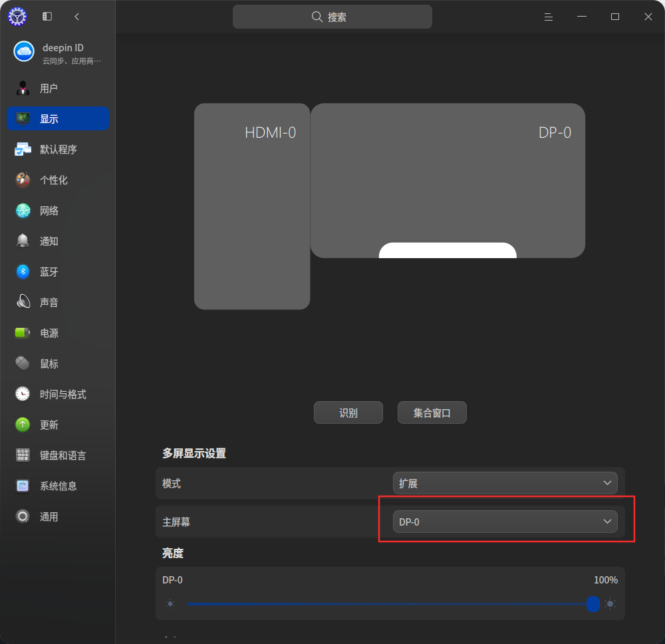Click the 键盘和语言 keyboard icon

(23, 455)
